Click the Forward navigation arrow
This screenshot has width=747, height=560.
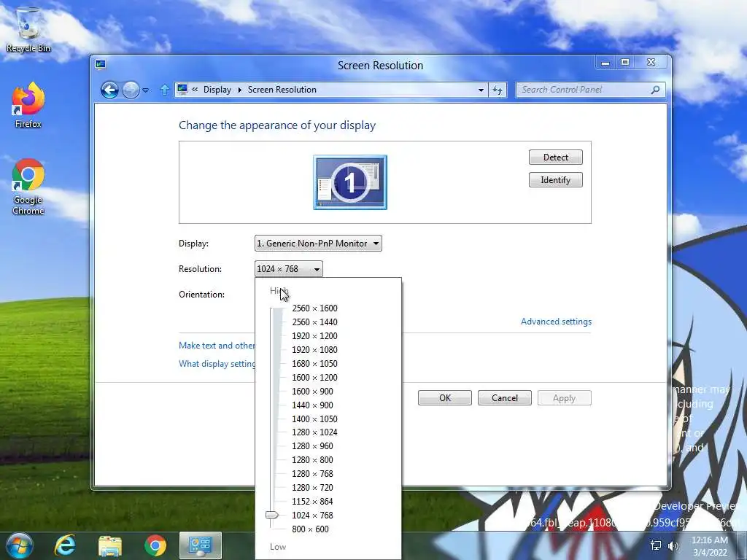tap(131, 90)
